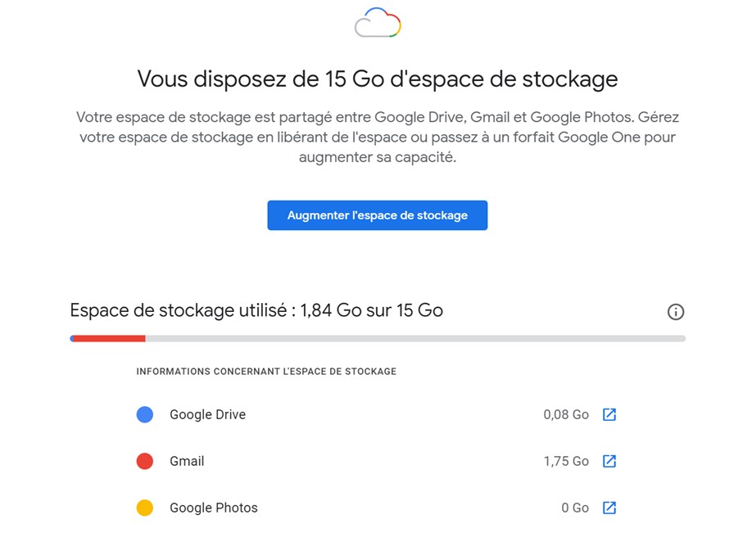Viewport: 743px width, 560px height.
Task: Select the 0 Go value for Google Photos
Action: 574,508
